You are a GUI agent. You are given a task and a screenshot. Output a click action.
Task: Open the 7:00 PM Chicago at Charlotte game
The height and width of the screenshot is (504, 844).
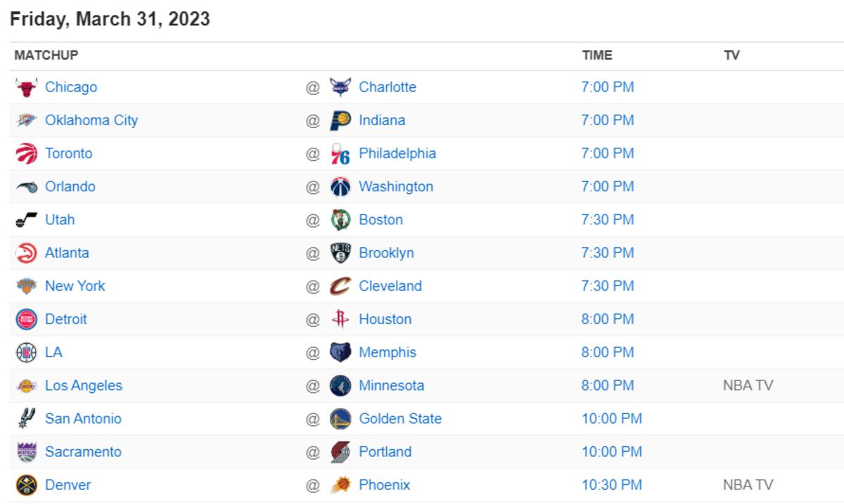point(608,87)
